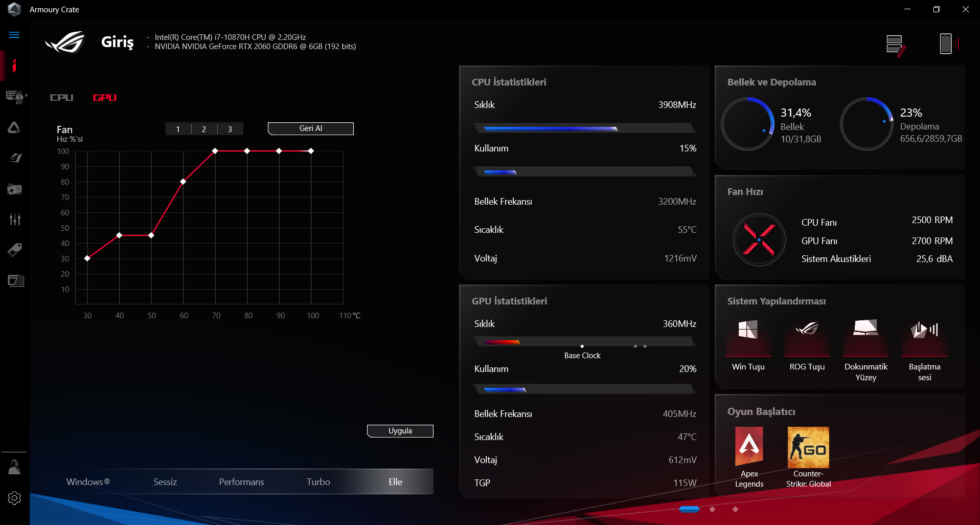Click the Uygula apply button
The height and width of the screenshot is (525, 980).
(x=400, y=431)
